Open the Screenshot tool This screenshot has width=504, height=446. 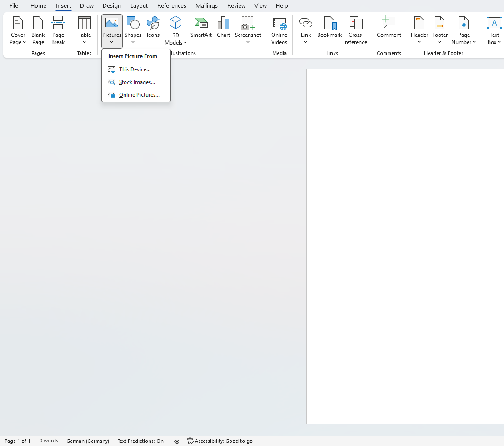point(248,31)
